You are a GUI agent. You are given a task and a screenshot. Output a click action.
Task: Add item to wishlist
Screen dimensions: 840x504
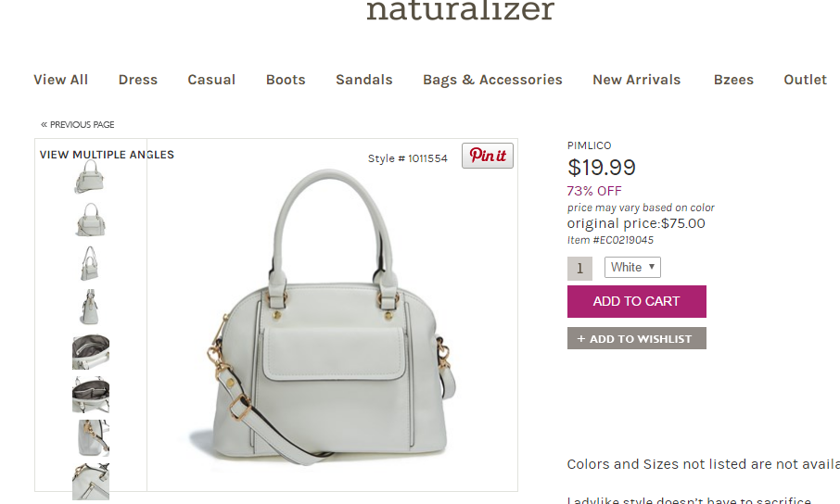tap(636, 338)
